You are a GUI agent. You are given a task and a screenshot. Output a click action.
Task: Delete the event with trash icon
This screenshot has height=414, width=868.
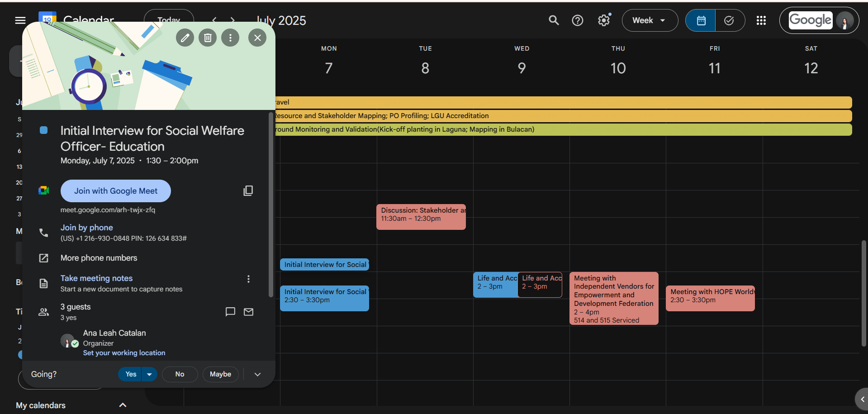[x=208, y=38]
